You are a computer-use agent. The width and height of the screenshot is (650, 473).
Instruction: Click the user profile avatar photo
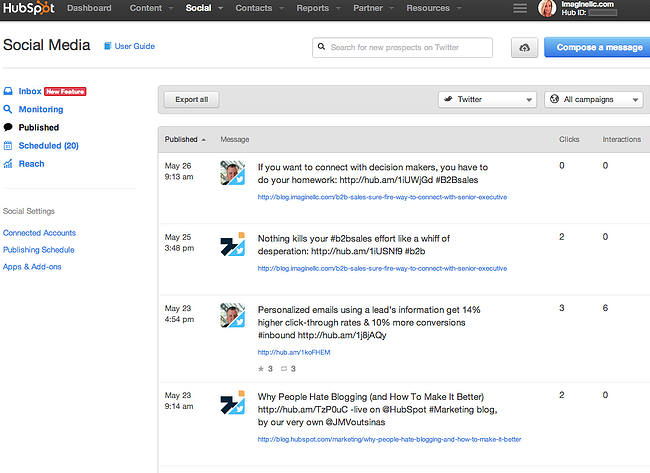coord(547,8)
